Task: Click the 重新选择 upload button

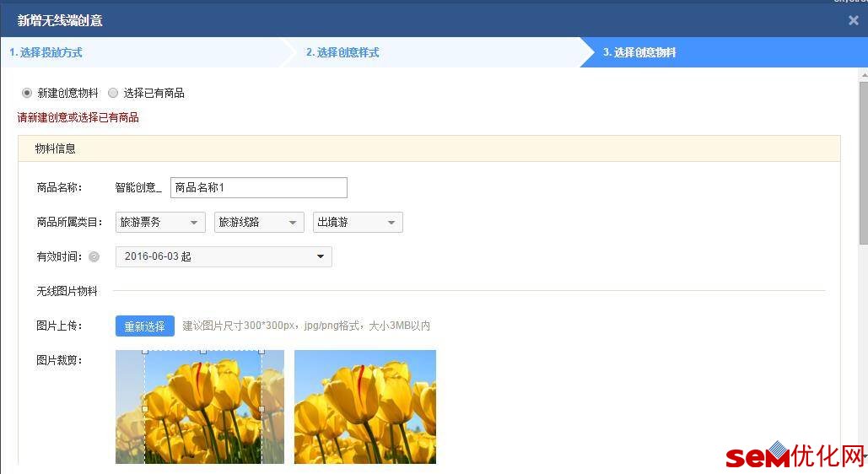Action: click(x=145, y=326)
